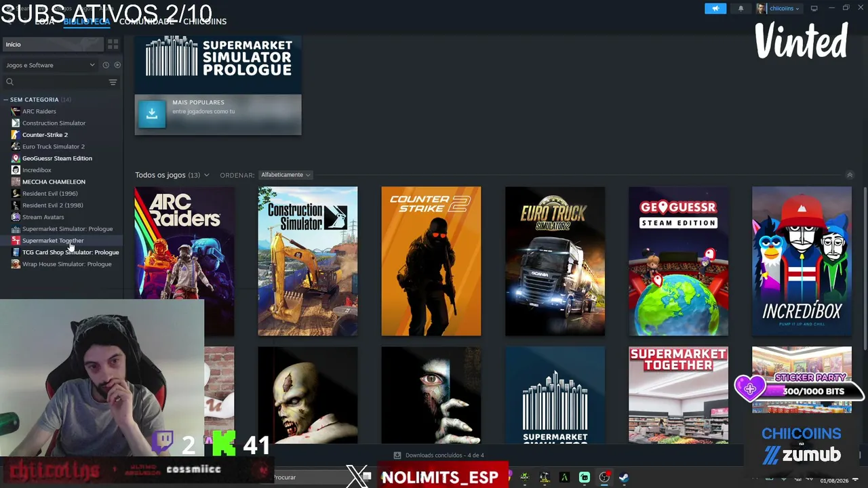This screenshot has height=488, width=868.
Task: Open the notifications bell
Action: 741,8
